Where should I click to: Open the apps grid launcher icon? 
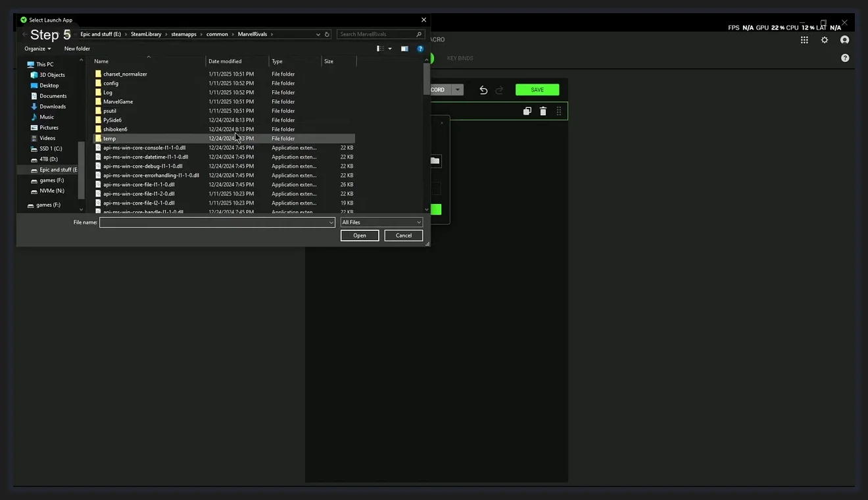804,39
